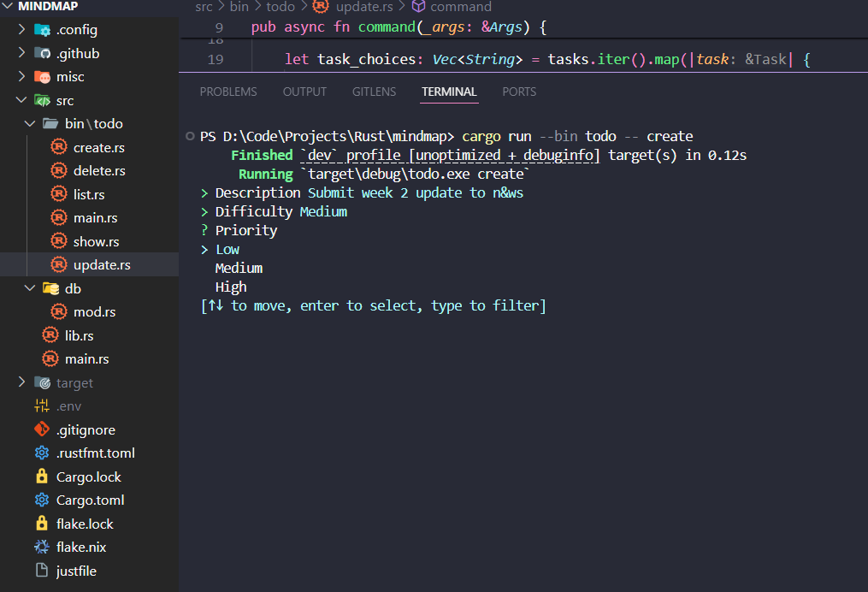The width and height of the screenshot is (868, 592).
Task: Click Rust icon beside src-level main.rs
Action: (x=50, y=358)
